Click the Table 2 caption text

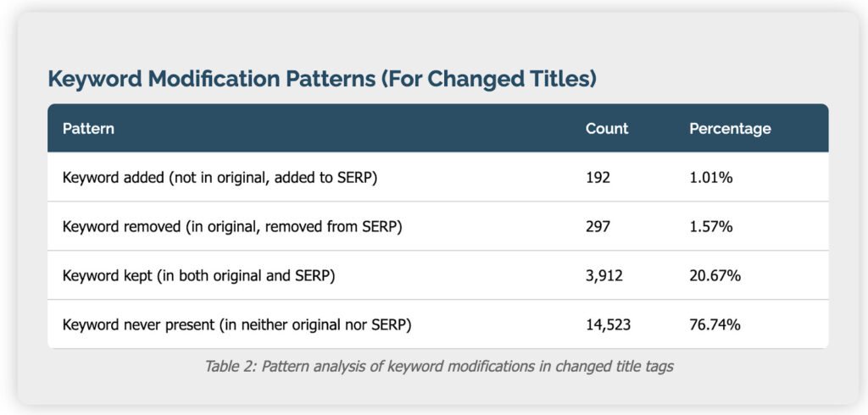tap(437, 366)
